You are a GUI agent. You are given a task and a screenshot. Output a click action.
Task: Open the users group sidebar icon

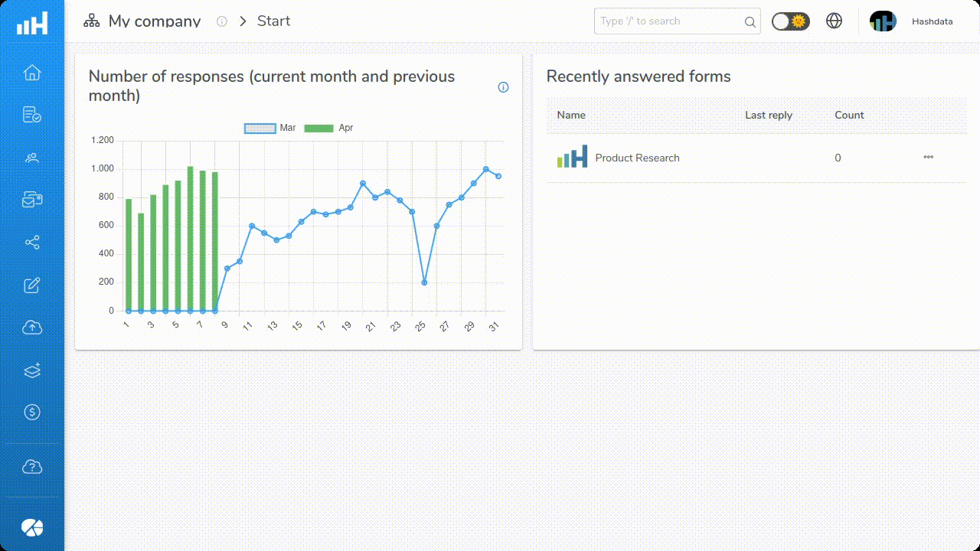click(32, 158)
